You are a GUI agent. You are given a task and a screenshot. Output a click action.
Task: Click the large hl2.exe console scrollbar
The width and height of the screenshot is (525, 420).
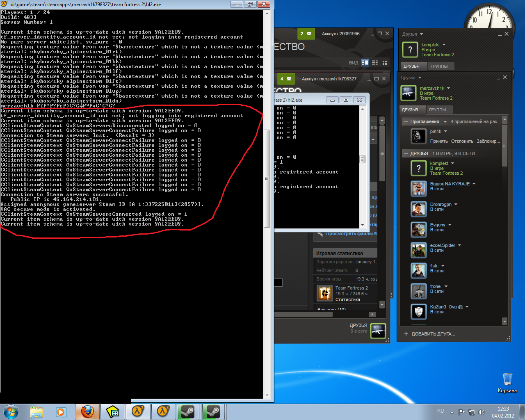[267, 178]
